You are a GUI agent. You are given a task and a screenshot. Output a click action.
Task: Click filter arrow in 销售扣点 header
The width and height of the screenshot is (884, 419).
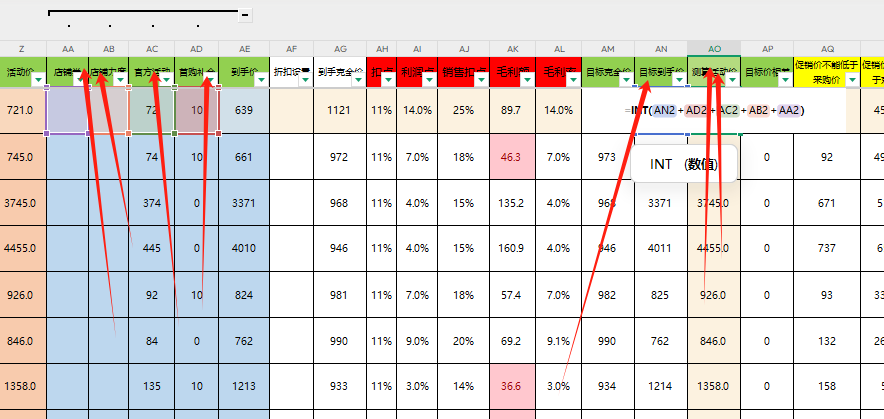pos(481,82)
